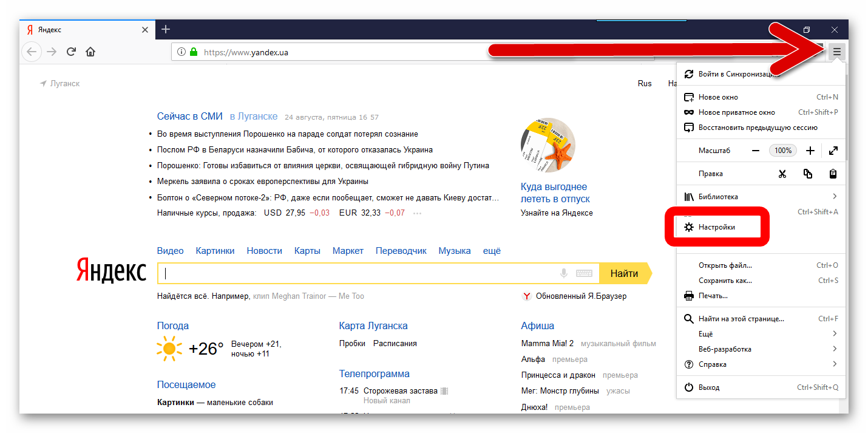Open Куда выгоднее лететь в отпуск link

pos(555,193)
